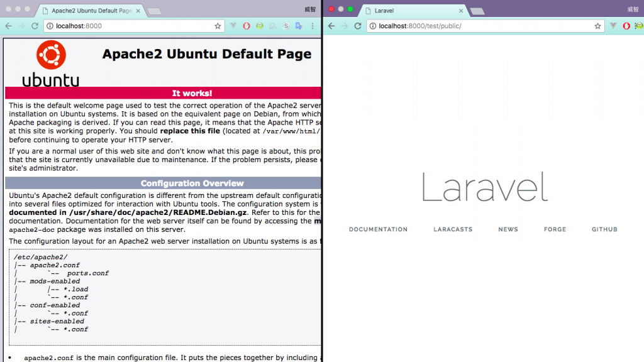Image resolution: width=644 pixels, height=362 pixels.
Task: Select the Laravel tab
Action: (413, 11)
